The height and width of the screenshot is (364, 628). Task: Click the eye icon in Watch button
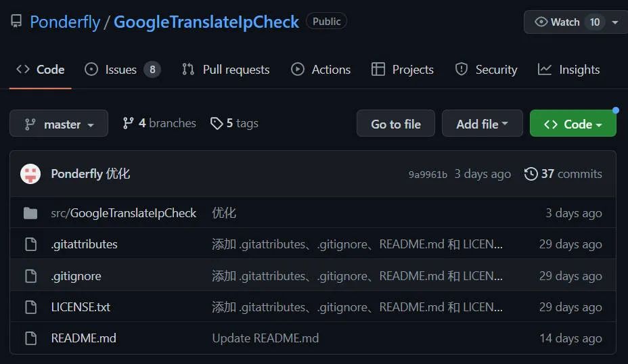coord(541,22)
